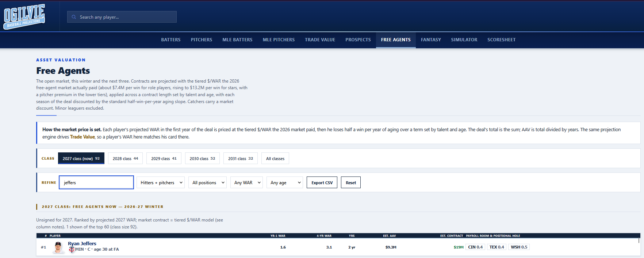
Task: Select the 2028 class filter
Action: pyautogui.click(x=125, y=159)
